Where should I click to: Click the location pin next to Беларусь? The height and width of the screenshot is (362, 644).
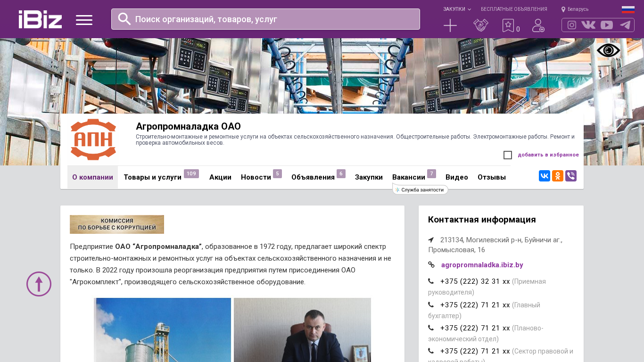click(x=563, y=9)
